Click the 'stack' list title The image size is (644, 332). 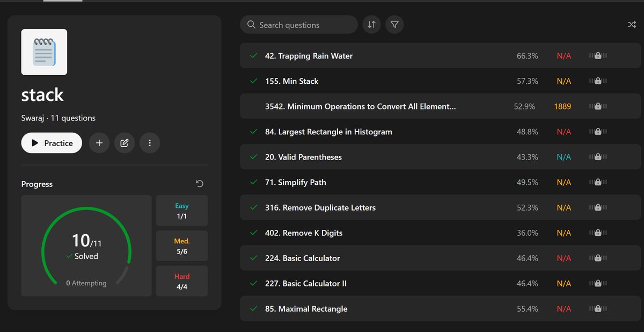tap(42, 95)
